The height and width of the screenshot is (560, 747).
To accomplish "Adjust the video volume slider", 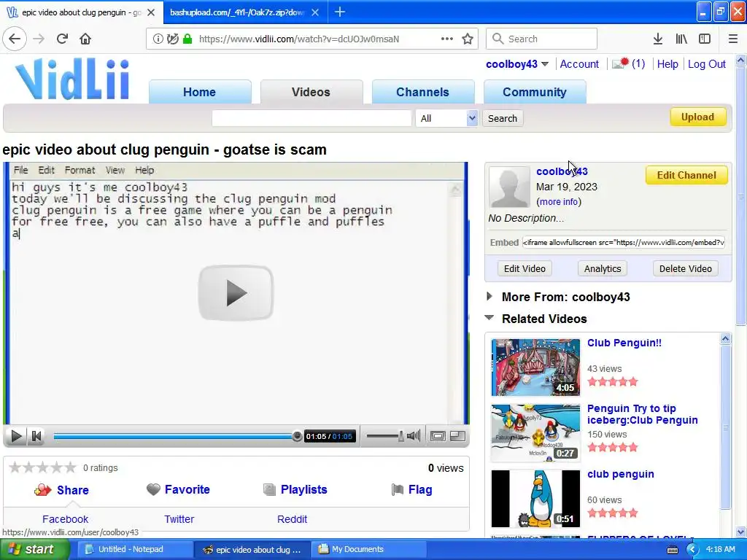I will click(x=385, y=436).
